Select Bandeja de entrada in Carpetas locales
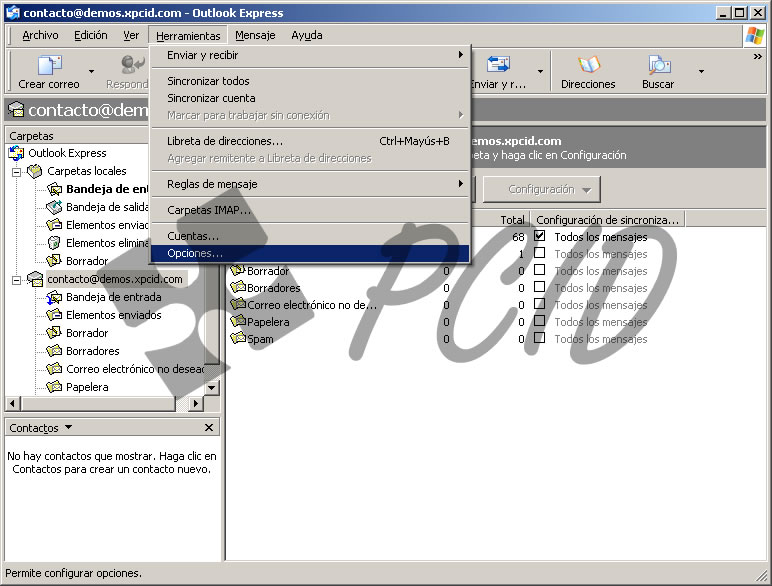The height and width of the screenshot is (586, 772). tap(107, 189)
